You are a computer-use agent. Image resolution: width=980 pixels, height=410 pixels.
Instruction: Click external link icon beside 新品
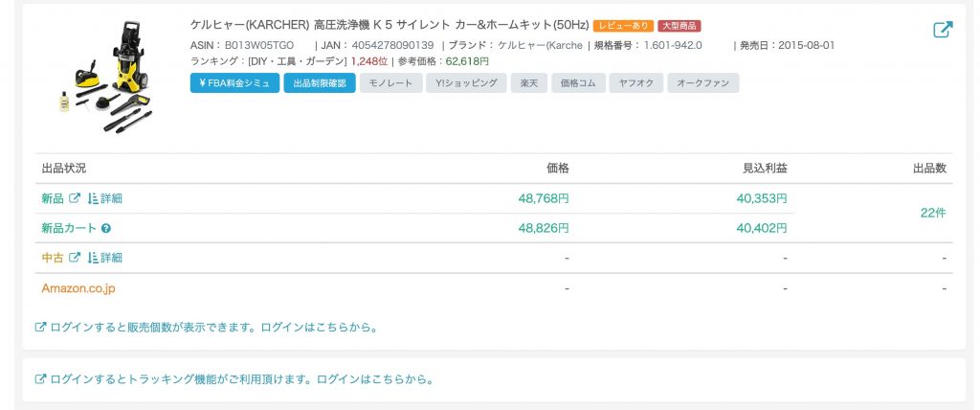tap(75, 198)
